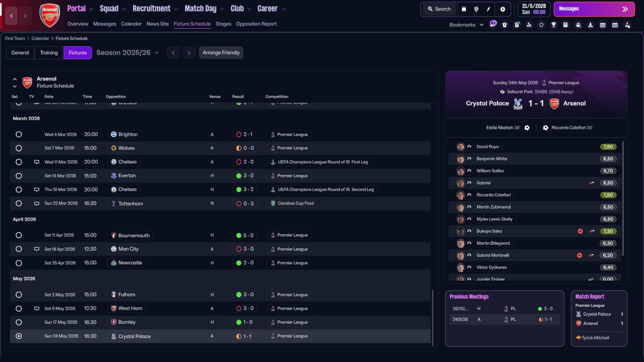Expand the Bookmarks dropdown
The image size is (644, 362).
coord(466,25)
